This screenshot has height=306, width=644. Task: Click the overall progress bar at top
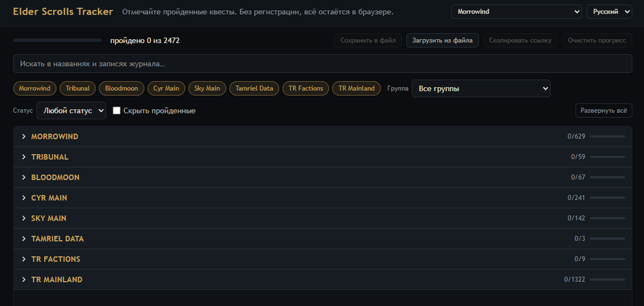point(57,41)
